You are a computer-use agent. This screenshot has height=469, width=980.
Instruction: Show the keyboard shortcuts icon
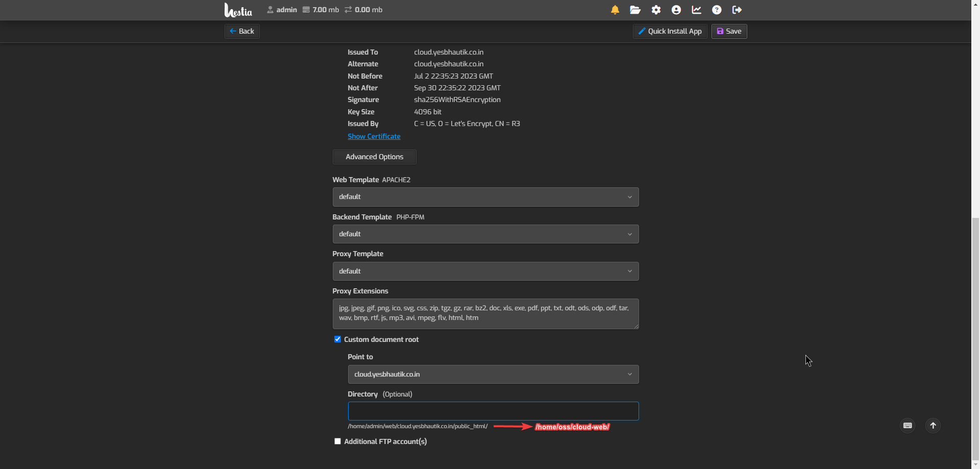(908, 426)
